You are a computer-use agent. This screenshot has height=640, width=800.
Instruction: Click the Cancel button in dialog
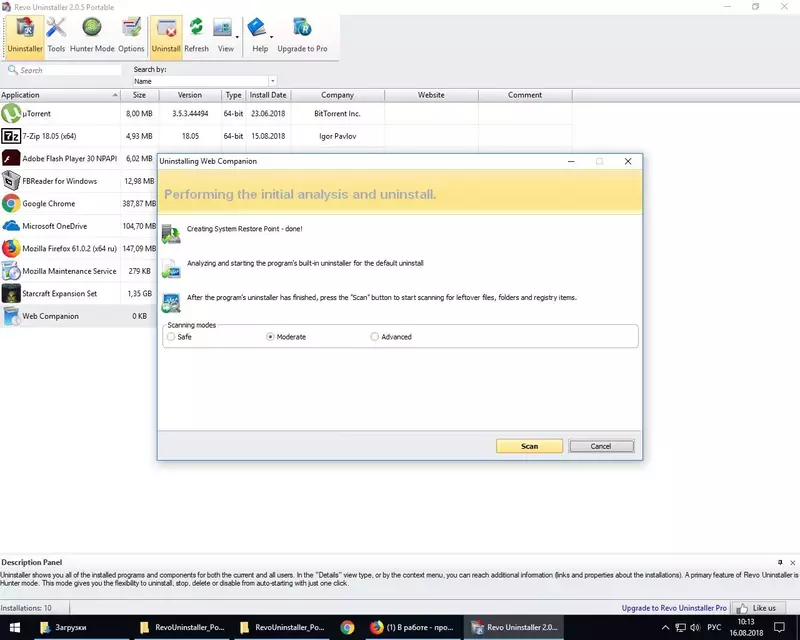click(601, 446)
